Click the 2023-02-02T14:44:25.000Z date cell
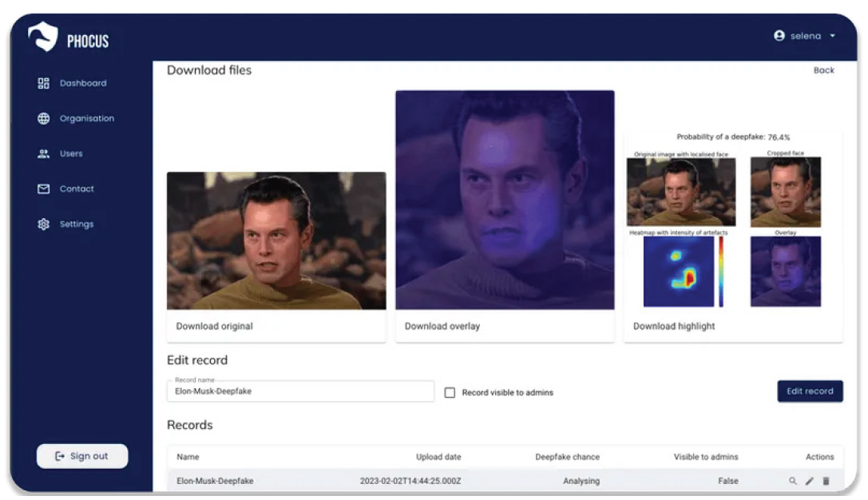Viewport: 868px width, 500px height. click(410, 481)
